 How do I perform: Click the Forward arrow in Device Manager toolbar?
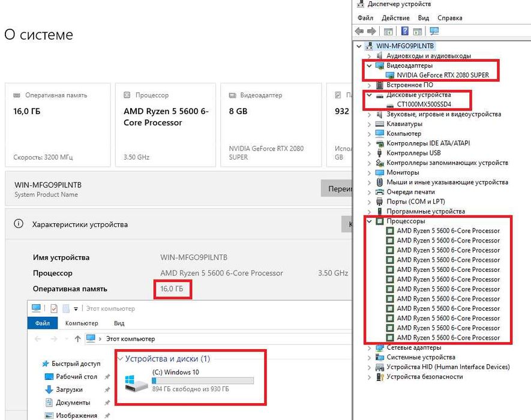(x=371, y=31)
